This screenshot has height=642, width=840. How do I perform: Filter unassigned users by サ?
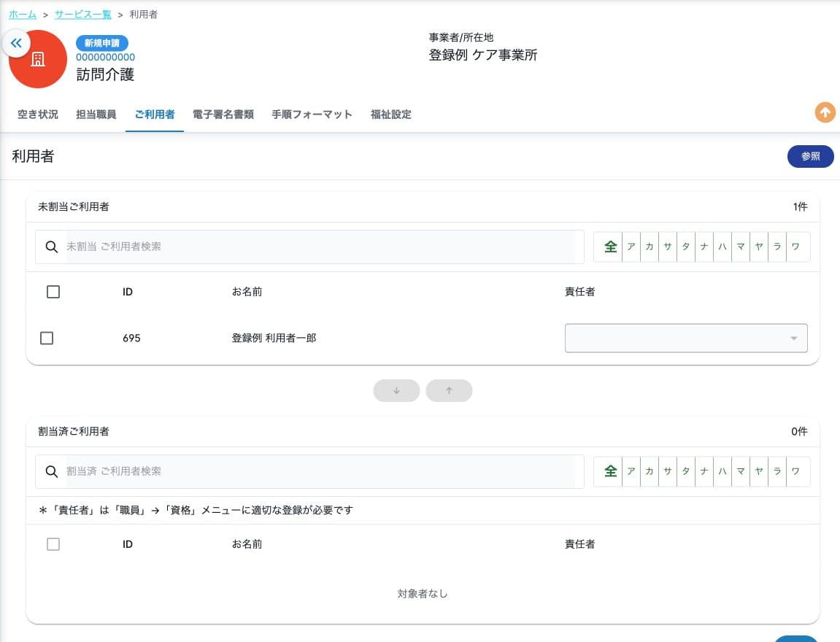pos(668,247)
